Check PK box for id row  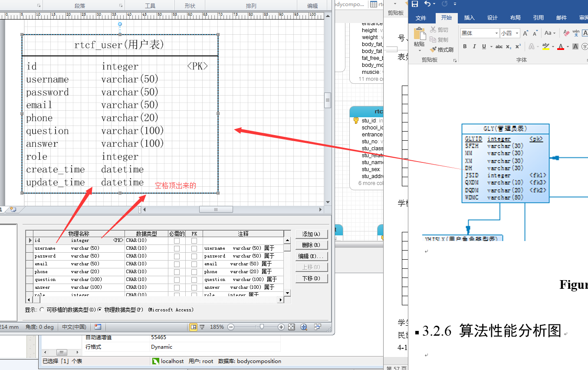point(194,241)
